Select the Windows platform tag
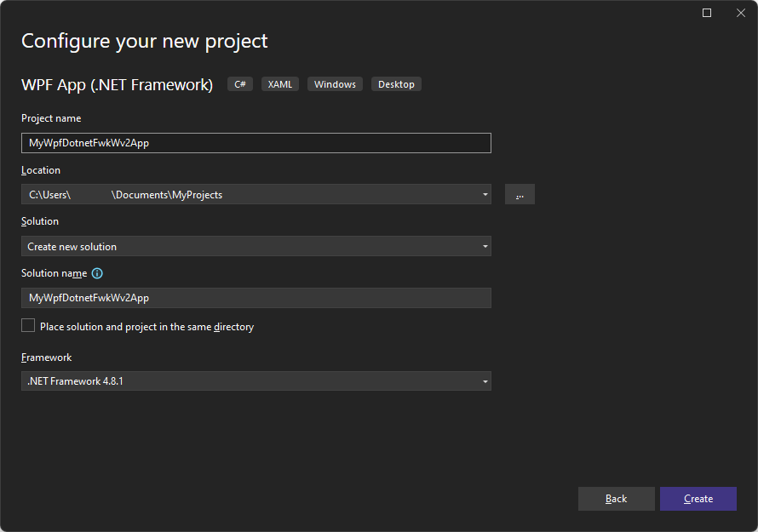758x532 pixels. point(335,83)
